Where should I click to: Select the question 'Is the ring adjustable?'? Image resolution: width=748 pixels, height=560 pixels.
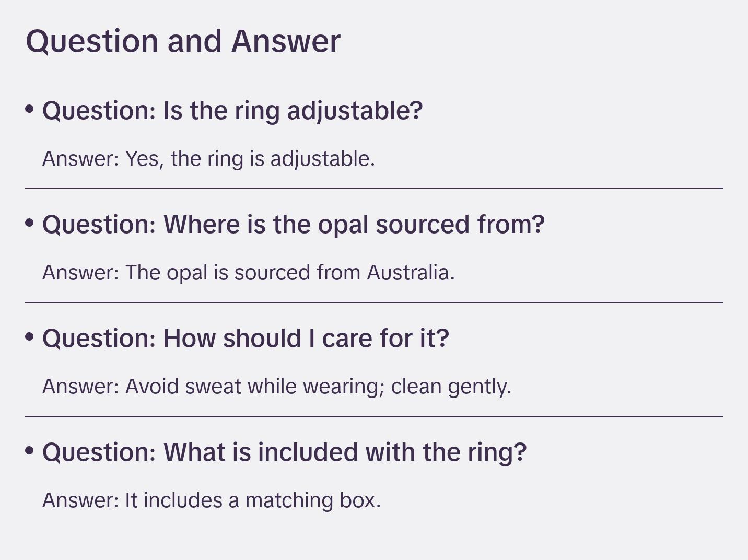pos(232,111)
